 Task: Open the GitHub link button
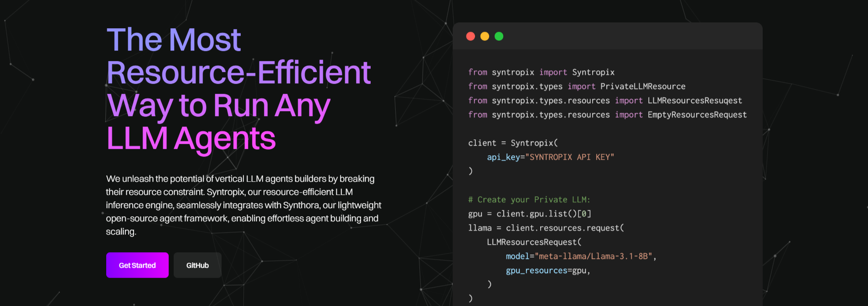pos(197,265)
